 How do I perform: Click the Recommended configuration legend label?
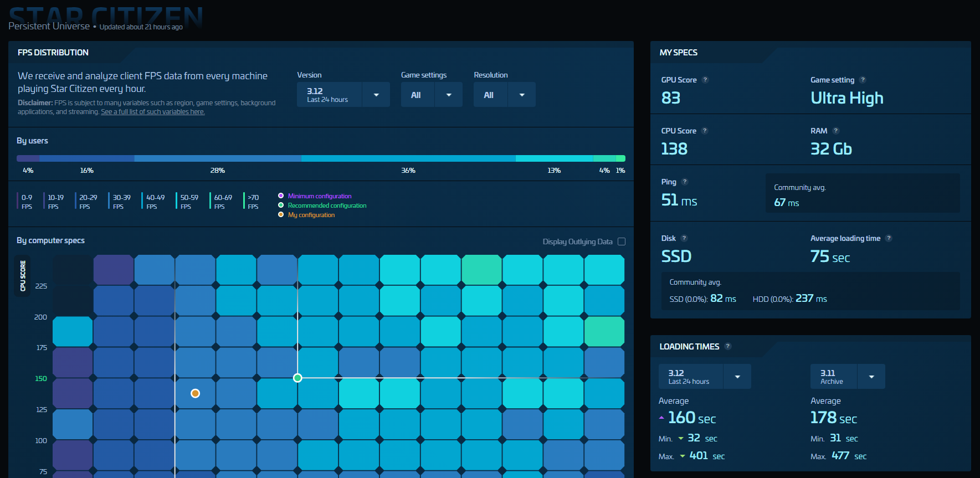click(x=327, y=205)
